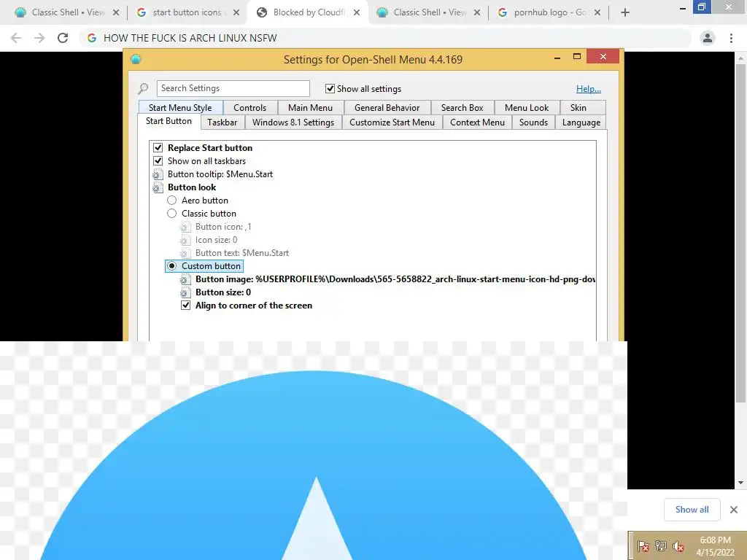Select the Start Button tab
This screenshot has width=747, height=560.
169,121
